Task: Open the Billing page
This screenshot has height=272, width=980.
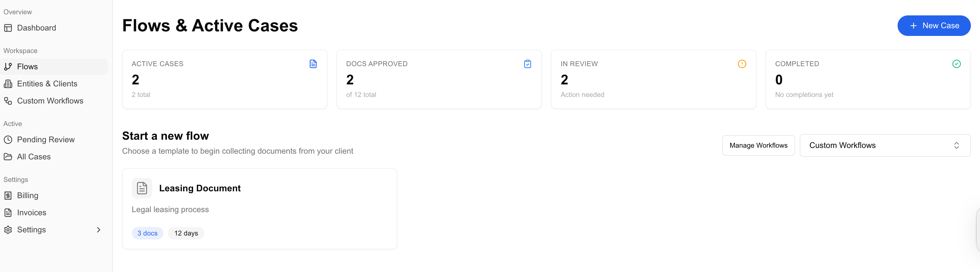Action: tap(54, 196)
